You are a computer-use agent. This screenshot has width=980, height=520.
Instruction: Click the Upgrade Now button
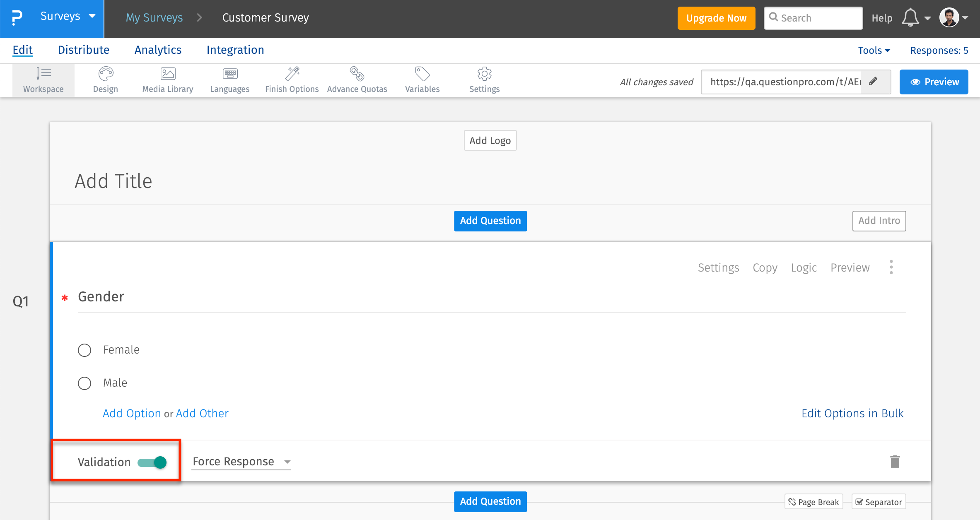[x=716, y=18]
